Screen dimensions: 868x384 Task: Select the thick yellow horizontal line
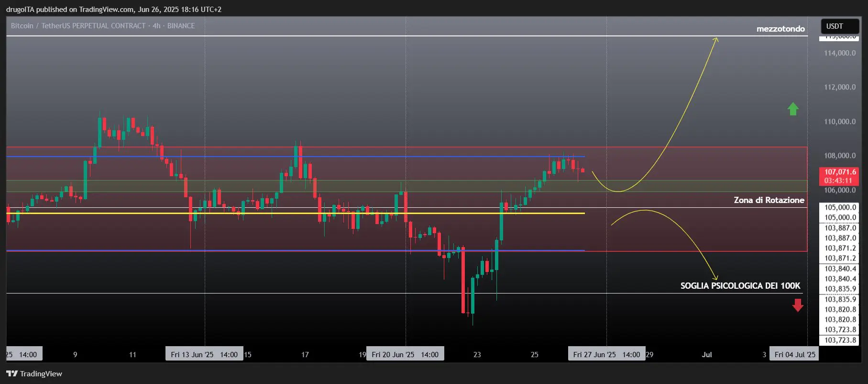(x=296, y=213)
